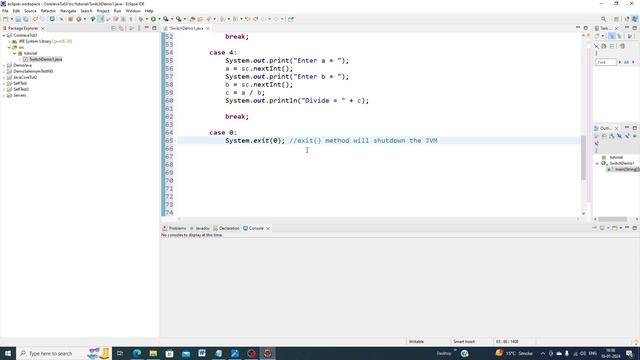Collapse SwitchDemo1 class in the Outline
This screenshot has height=360, width=640.
coord(598,163)
